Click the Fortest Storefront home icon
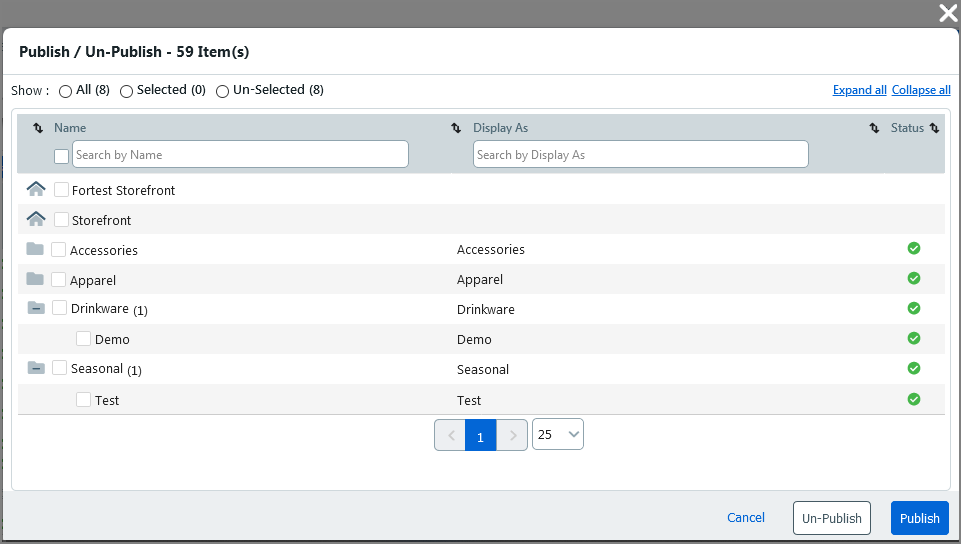Viewport: 961px width, 544px height. pyautogui.click(x=36, y=189)
